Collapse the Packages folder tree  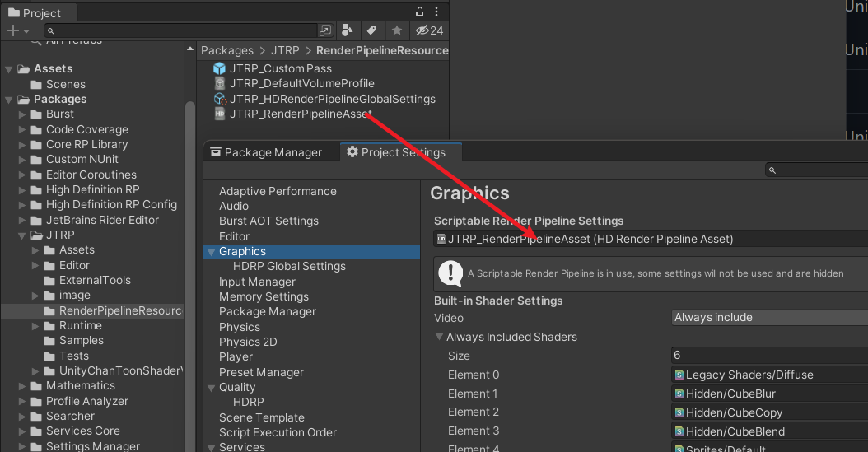coord(9,100)
